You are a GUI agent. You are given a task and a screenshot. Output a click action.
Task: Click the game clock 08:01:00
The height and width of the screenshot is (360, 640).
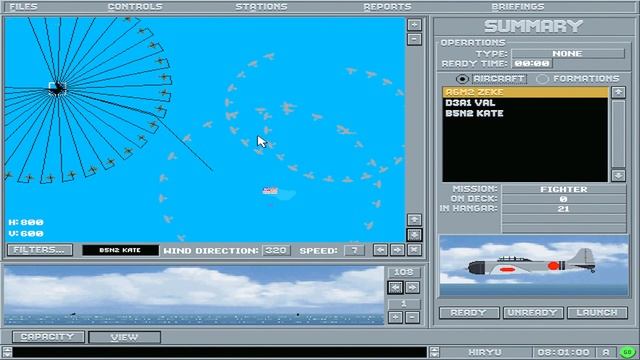tap(564, 352)
